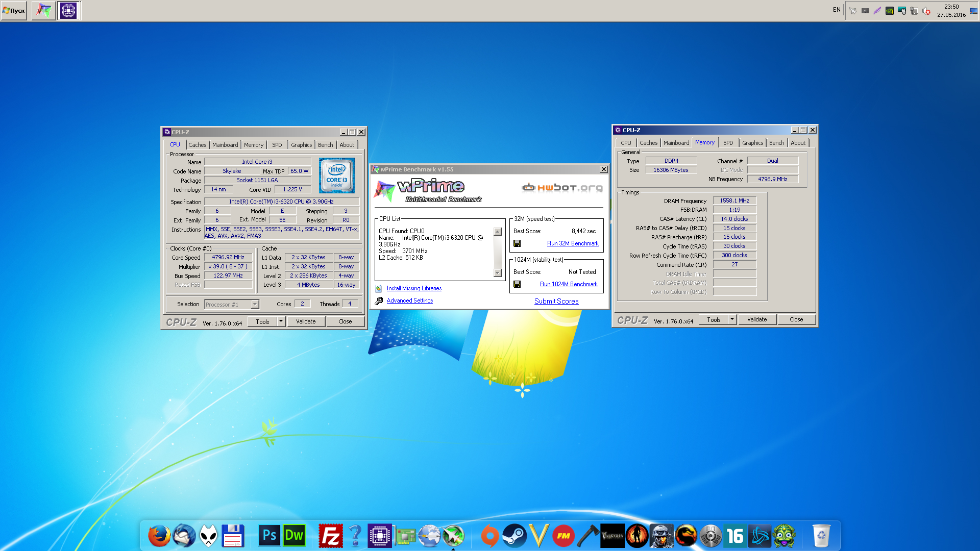The height and width of the screenshot is (551, 980).
Task: Expand Tools dropdown arrow in left CPU-Z
Action: (281, 321)
